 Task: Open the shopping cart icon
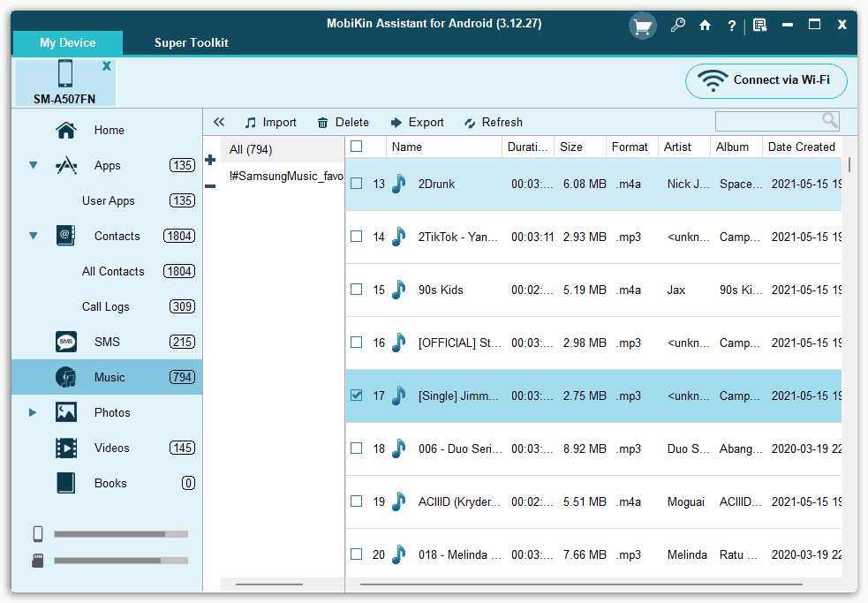[x=642, y=26]
